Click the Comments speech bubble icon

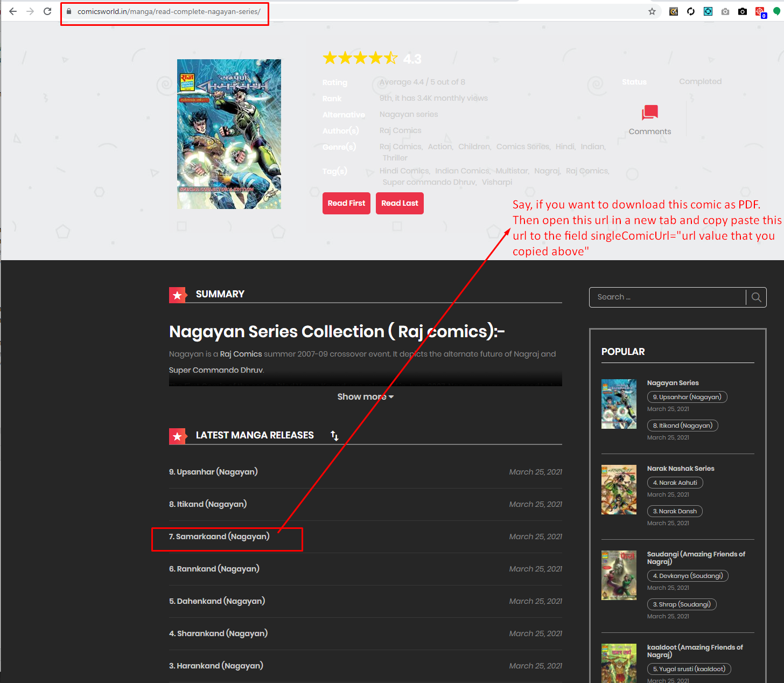pyautogui.click(x=650, y=113)
